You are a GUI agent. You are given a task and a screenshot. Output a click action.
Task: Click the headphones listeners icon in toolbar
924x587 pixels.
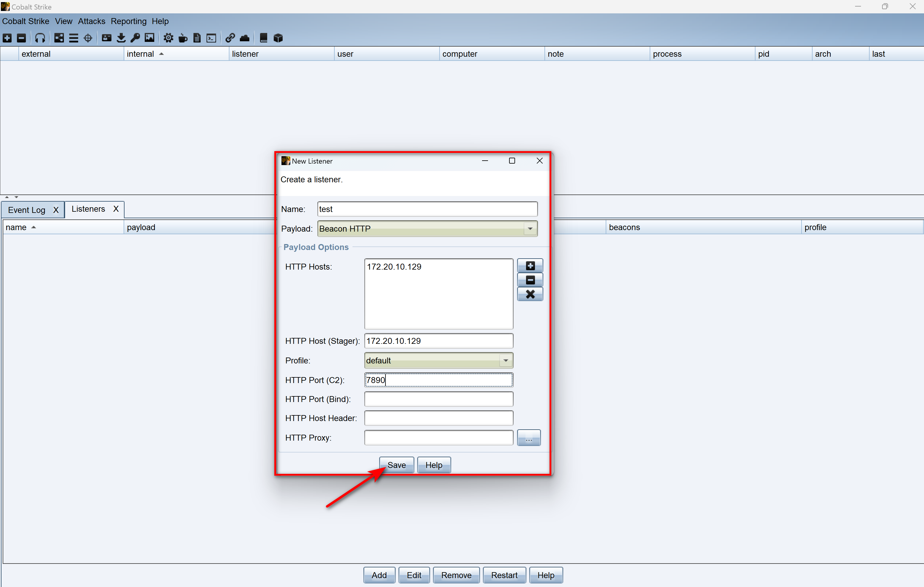point(40,38)
